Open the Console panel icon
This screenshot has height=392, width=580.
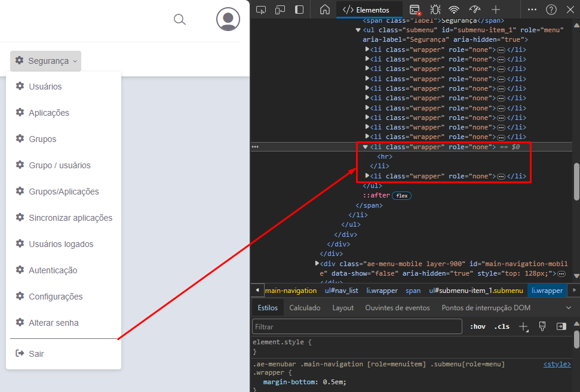415,10
